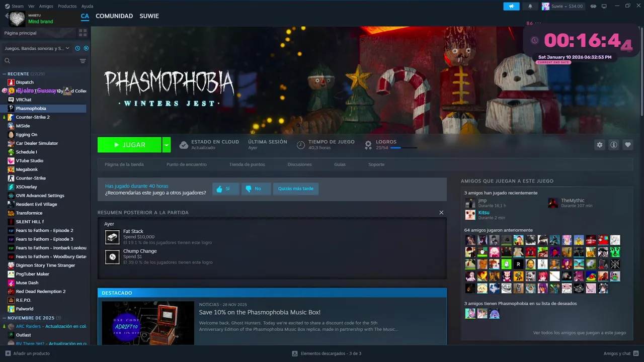
Task: Sort library by recent activity clock icon
Action: [x=77, y=48]
